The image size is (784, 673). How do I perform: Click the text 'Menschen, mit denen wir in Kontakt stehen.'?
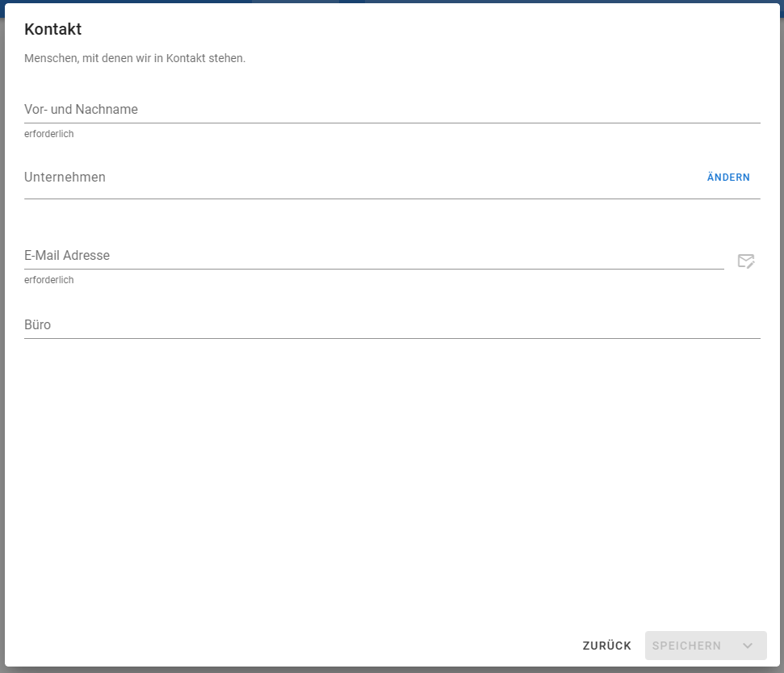pos(135,58)
